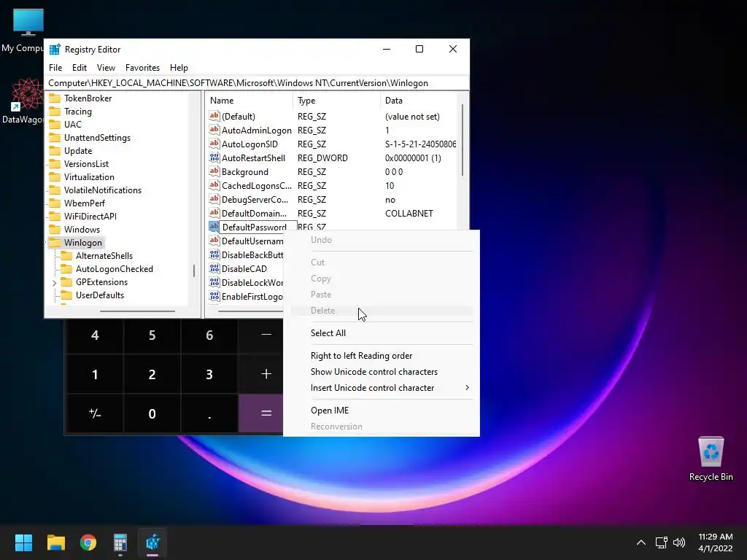Select the WiFiDirectAPI key
747x560 pixels.
(x=90, y=216)
